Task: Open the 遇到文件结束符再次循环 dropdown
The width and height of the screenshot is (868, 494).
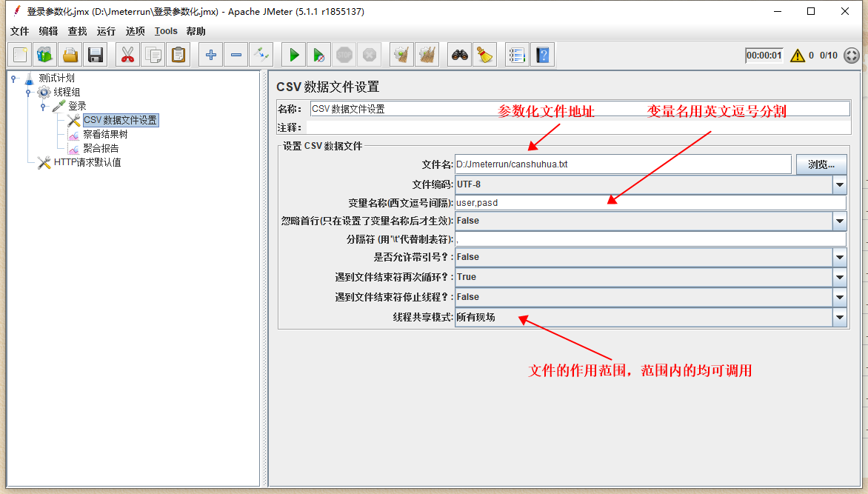Action: pos(840,277)
